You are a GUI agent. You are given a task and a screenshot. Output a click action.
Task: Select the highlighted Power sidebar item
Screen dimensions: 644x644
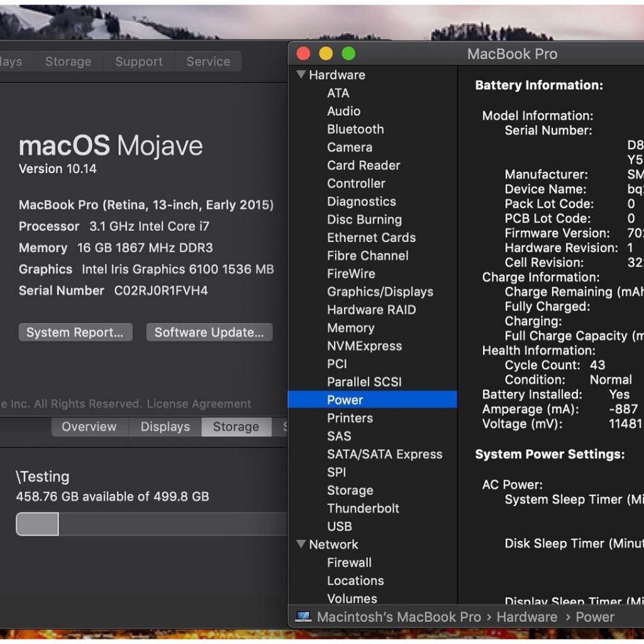click(345, 400)
